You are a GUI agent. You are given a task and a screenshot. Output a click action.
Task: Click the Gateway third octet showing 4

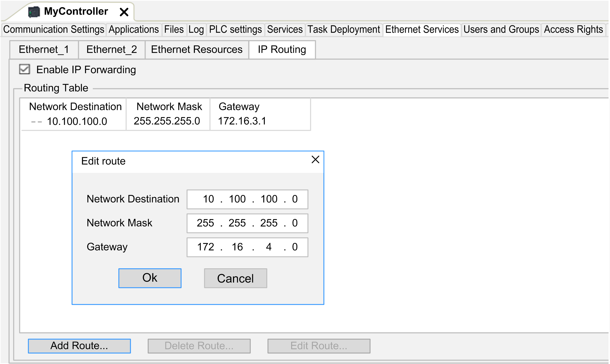[x=269, y=247]
